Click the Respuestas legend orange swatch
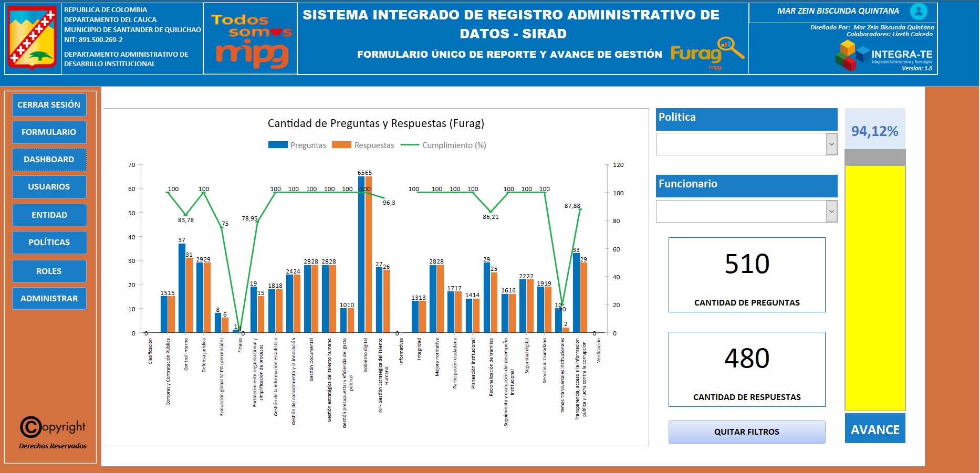 click(x=341, y=145)
